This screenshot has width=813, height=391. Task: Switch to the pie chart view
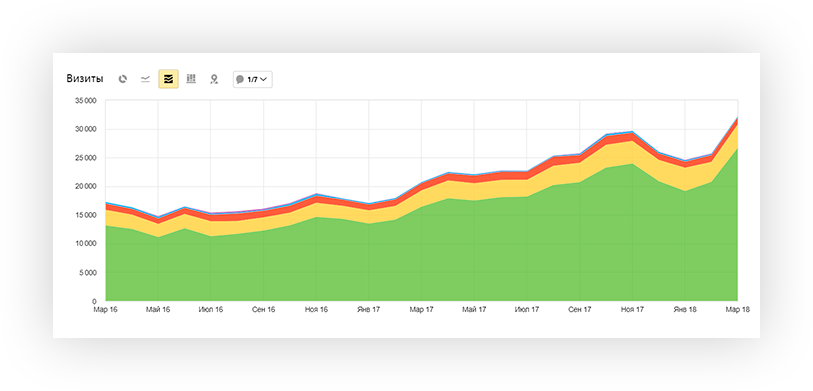point(123,79)
